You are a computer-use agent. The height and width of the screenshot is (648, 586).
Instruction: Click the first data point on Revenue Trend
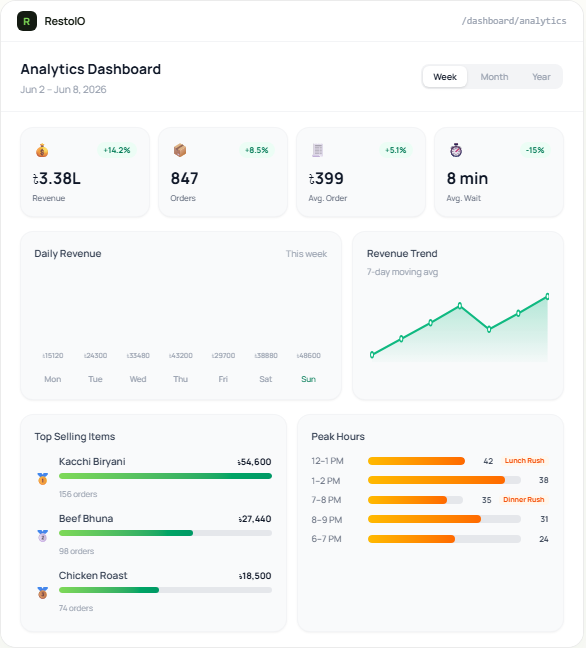(x=372, y=355)
